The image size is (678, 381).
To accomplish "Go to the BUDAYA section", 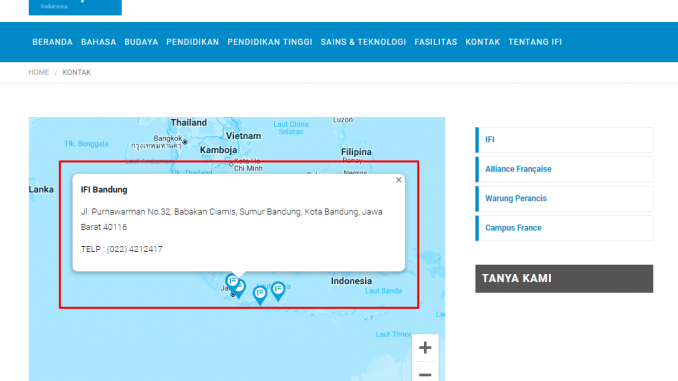I will 141,42.
